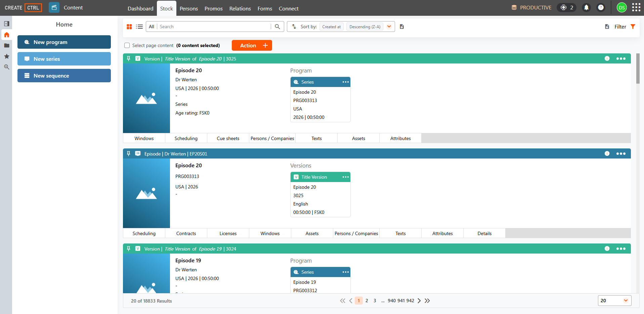Open Licenses tab of EP20S01 episode
The width and height of the screenshot is (644, 314).
click(x=228, y=233)
